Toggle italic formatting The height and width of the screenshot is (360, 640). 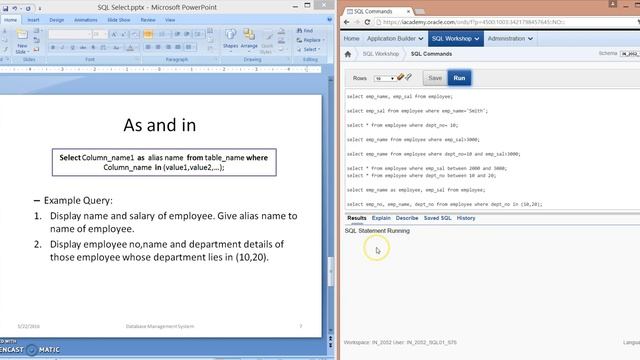click(x=62, y=48)
